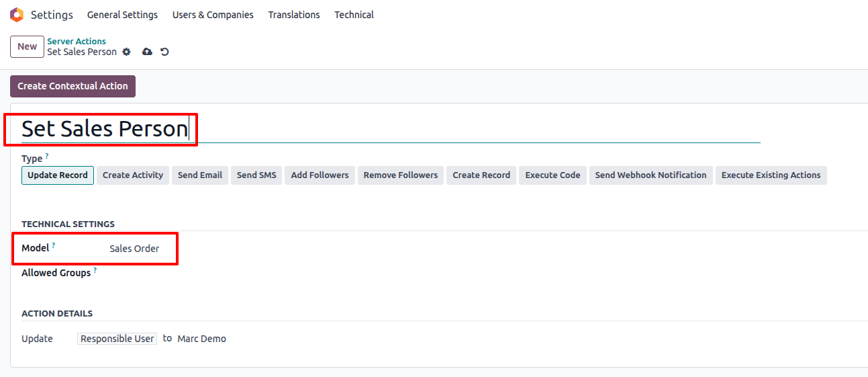Open the Model Sales Order dropdown
Image resolution: width=868 pixels, height=377 pixels.
tap(135, 249)
